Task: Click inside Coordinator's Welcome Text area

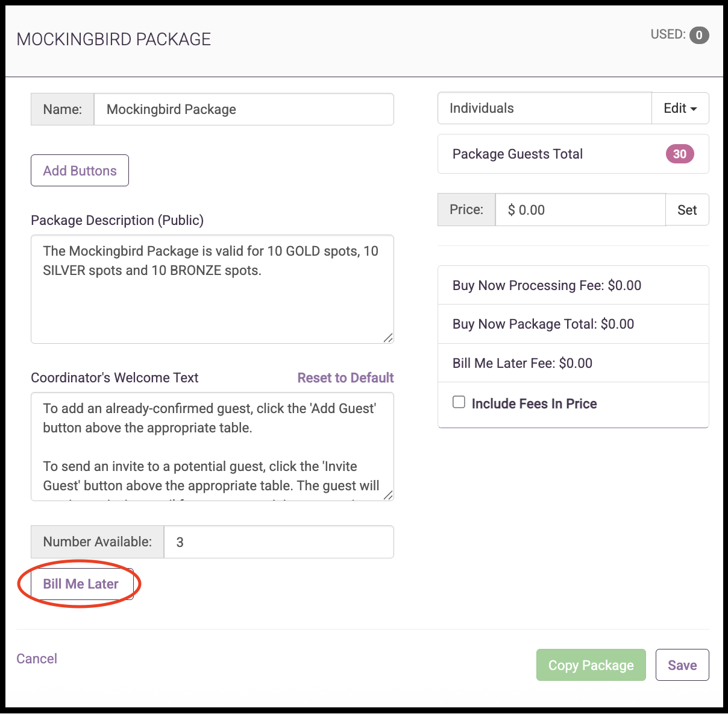Action: [x=212, y=446]
